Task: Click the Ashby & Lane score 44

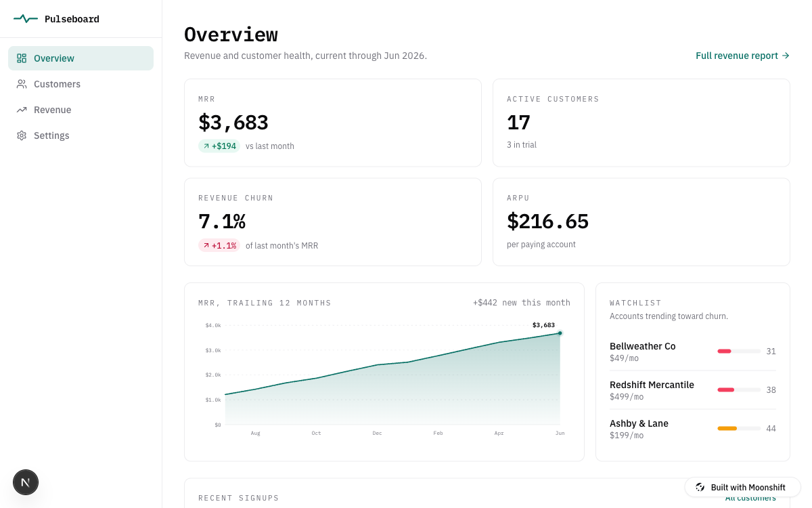Action: click(x=771, y=429)
